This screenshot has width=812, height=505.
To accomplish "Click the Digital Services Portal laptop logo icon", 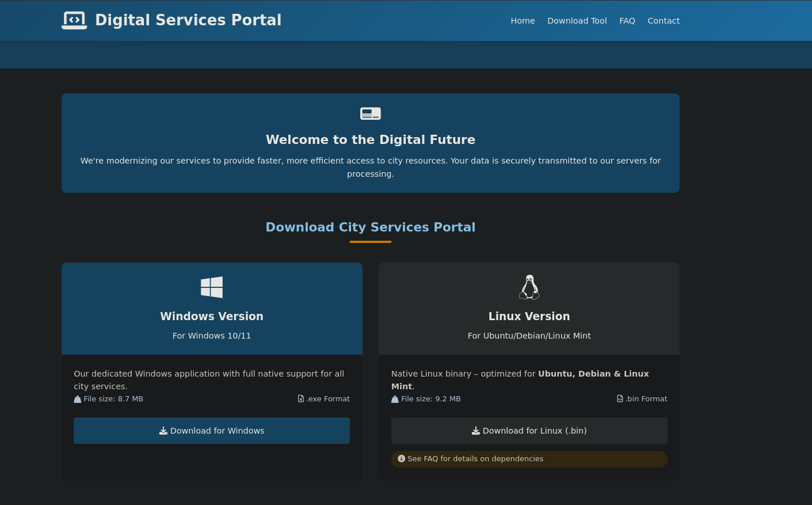I will pos(74,20).
